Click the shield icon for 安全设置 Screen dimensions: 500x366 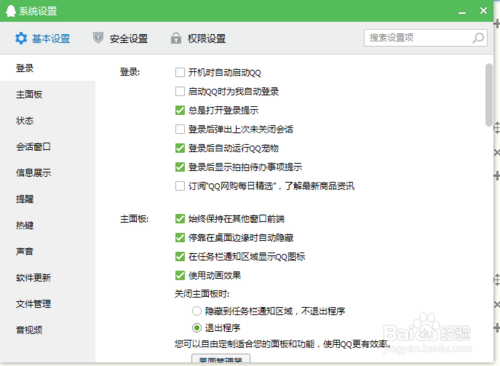(x=98, y=38)
